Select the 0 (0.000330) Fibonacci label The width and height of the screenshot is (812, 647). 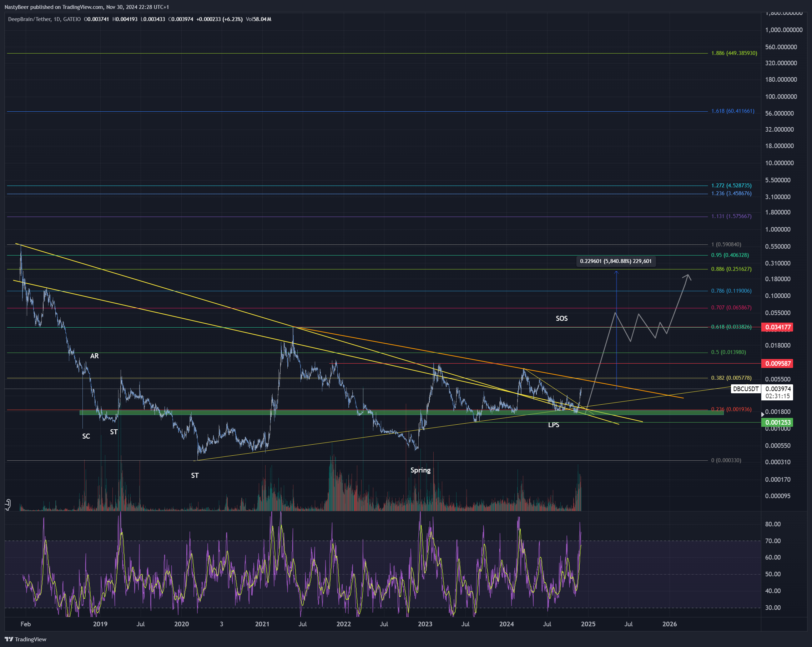[726, 460]
